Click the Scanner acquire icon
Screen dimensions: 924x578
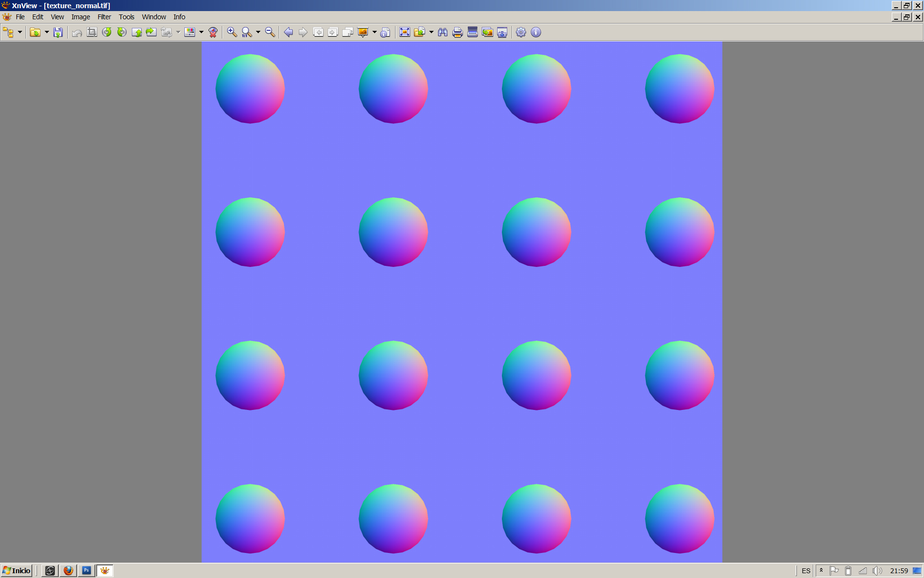(x=473, y=32)
